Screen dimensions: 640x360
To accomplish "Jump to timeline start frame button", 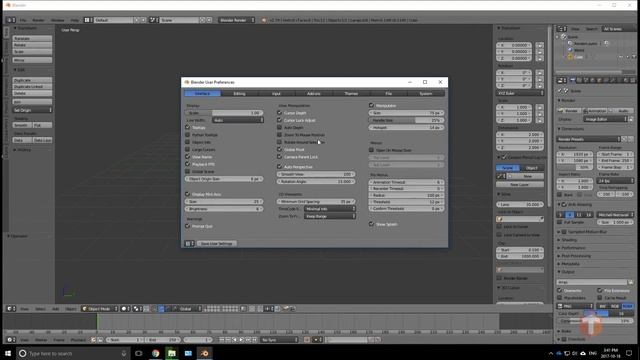I will pos(222,340).
